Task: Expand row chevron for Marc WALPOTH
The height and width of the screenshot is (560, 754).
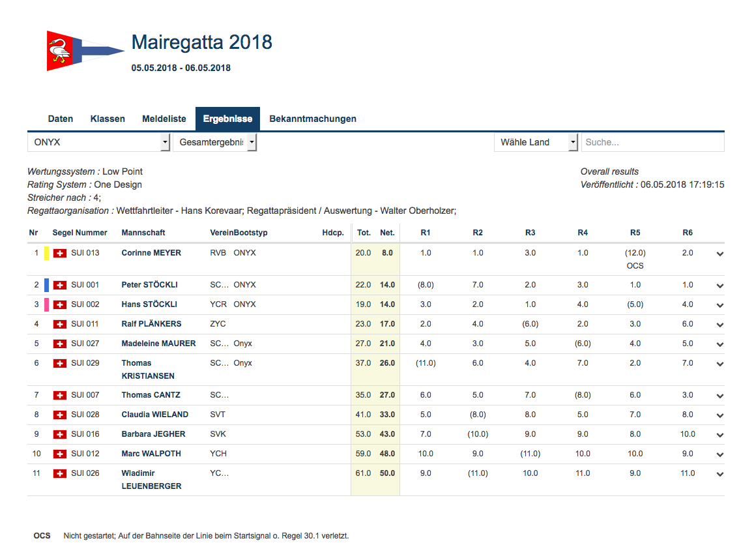Action: [x=720, y=454]
